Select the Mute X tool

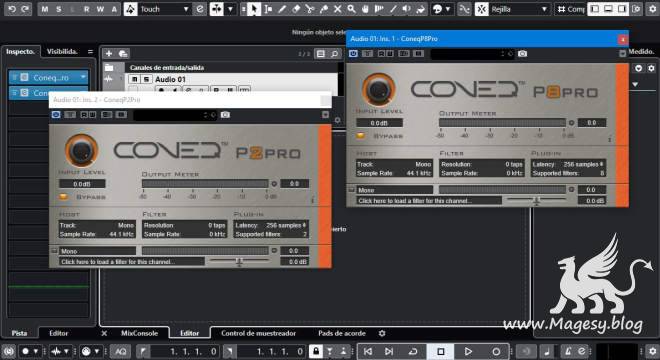[x=338, y=9]
